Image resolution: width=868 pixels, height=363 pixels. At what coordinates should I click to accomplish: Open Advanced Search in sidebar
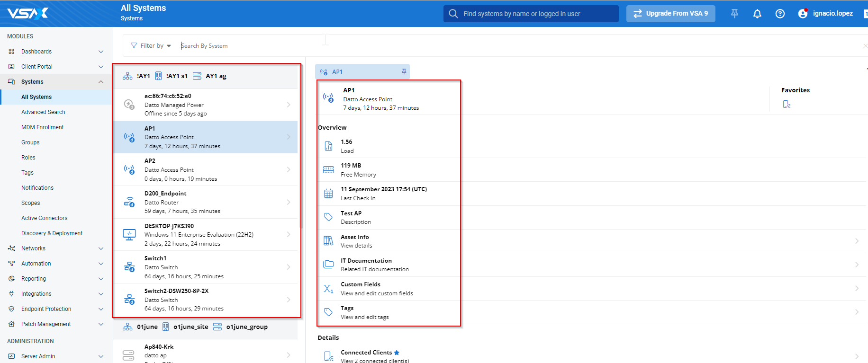tap(43, 112)
